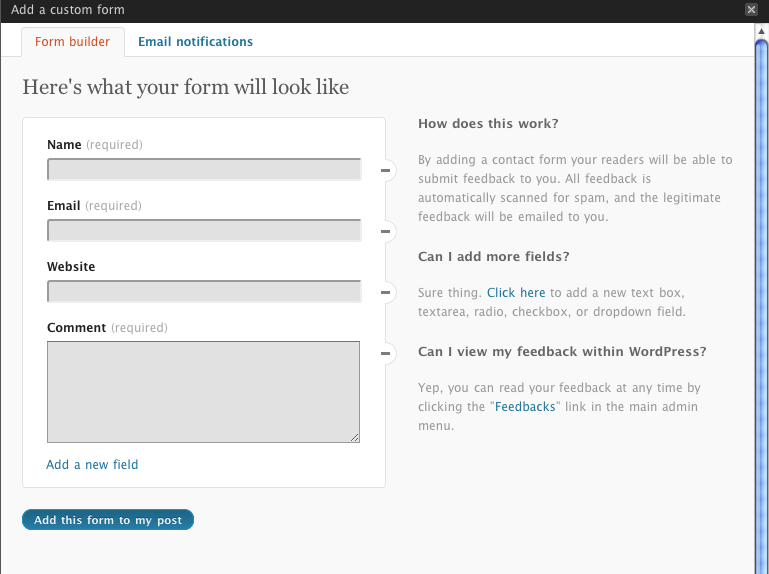Open the Email notifications tab
This screenshot has height=574, width=769.
(195, 42)
